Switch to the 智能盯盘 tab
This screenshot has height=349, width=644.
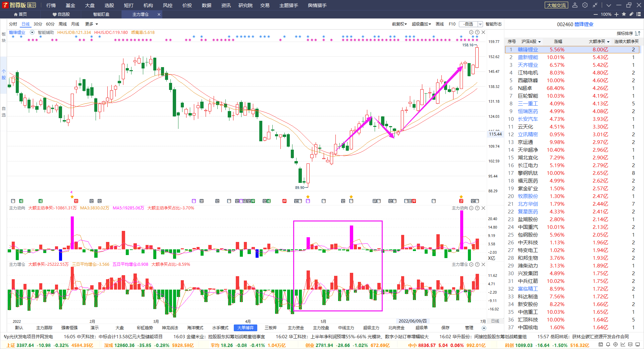[x=101, y=14]
